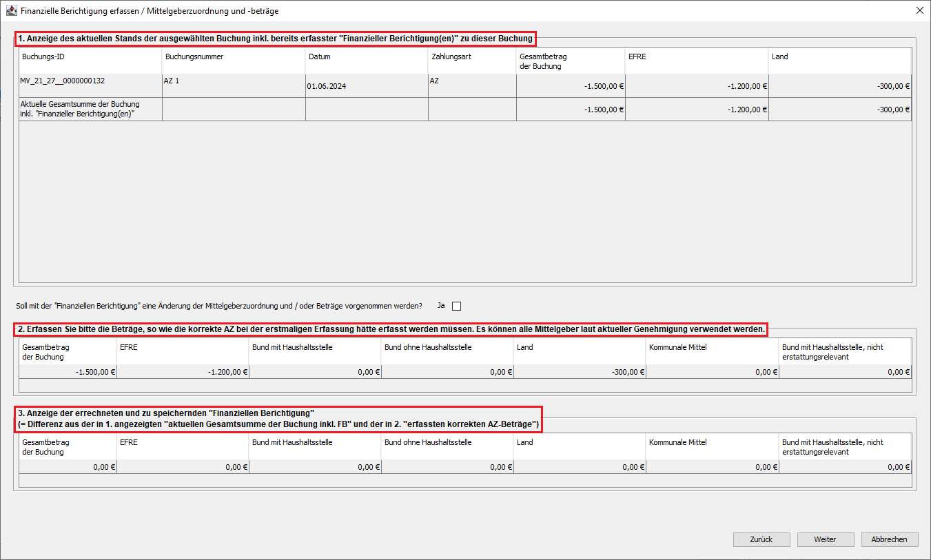Click the Zahlungsart column header in table 1
The image size is (931, 560).
(472, 57)
